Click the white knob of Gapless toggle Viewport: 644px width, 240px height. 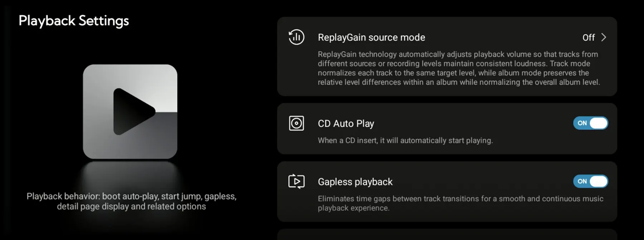(x=599, y=182)
